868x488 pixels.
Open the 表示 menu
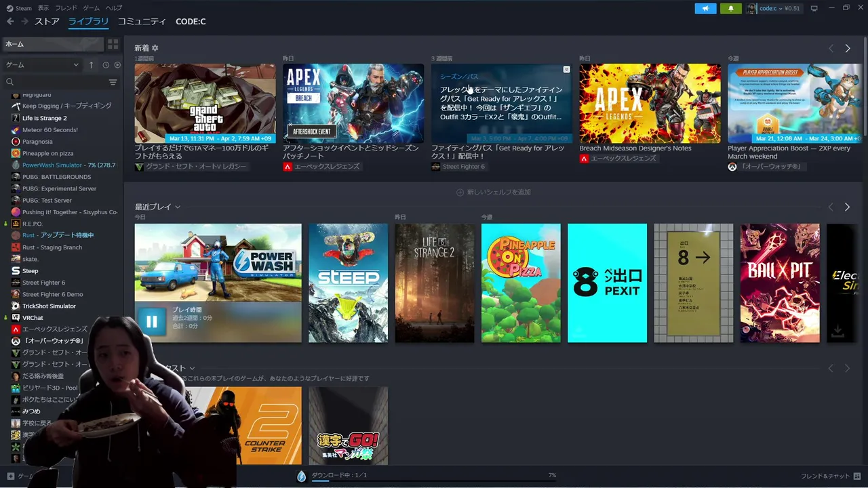click(x=43, y=8)
